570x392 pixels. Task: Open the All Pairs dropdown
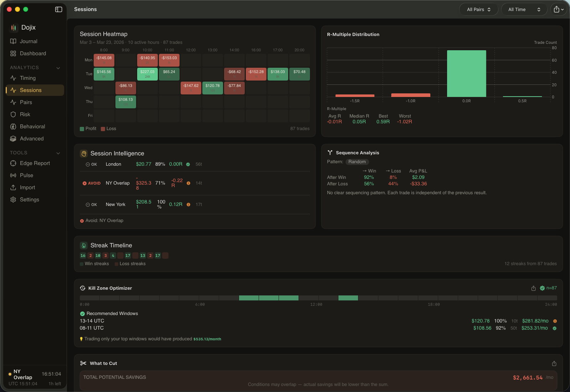478,9
